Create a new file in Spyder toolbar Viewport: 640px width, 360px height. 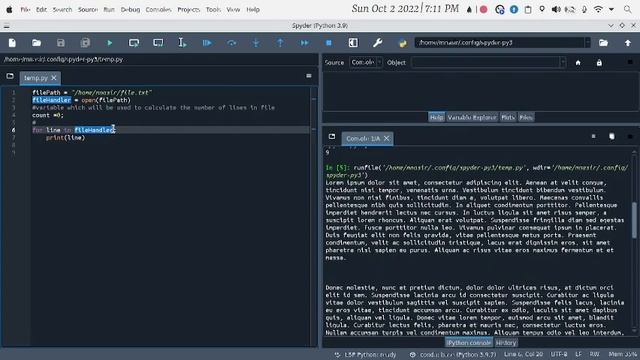(x=12, y=43)
